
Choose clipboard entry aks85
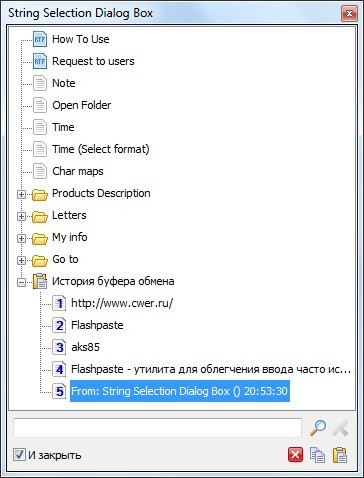(85, 347)
